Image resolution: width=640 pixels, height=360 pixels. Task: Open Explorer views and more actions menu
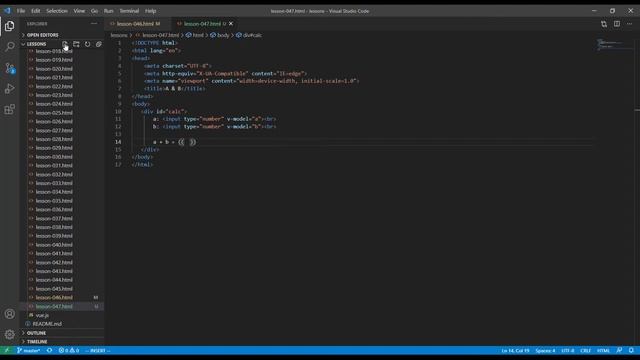click(x=94, y=24)
